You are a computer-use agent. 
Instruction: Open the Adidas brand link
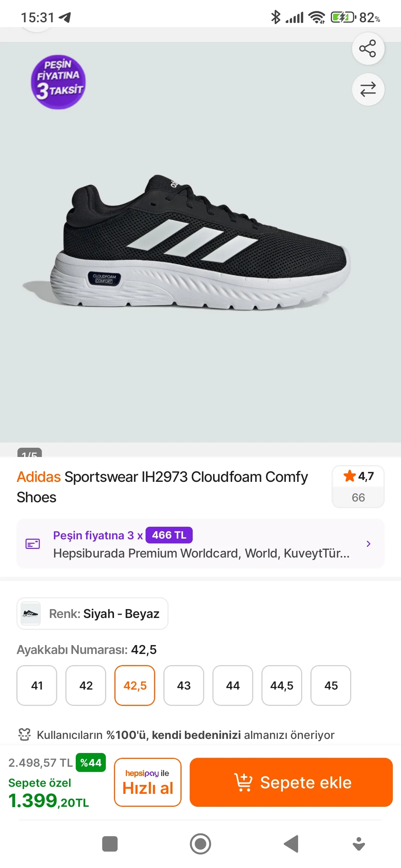(x=39, y=477)
